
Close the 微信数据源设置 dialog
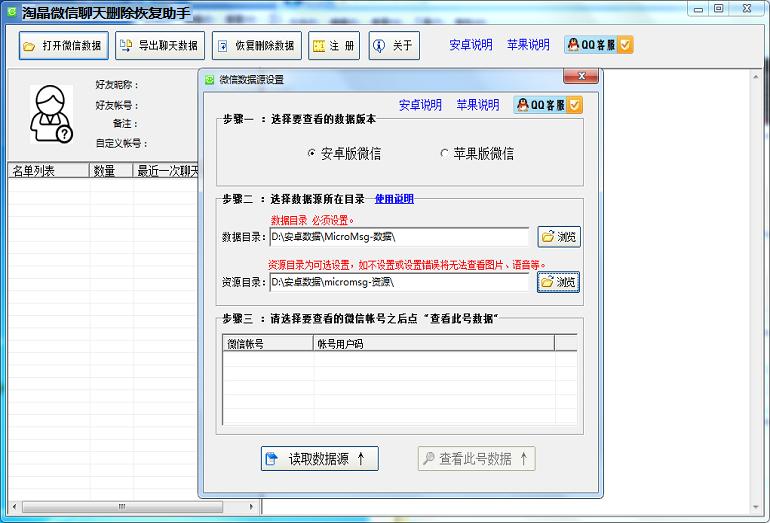(x=580, y=77)
